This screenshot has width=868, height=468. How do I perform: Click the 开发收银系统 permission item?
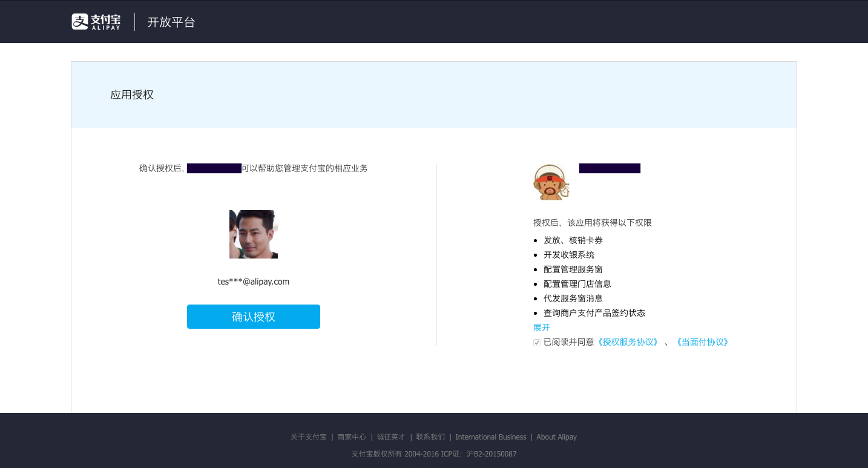coord(569,255)
